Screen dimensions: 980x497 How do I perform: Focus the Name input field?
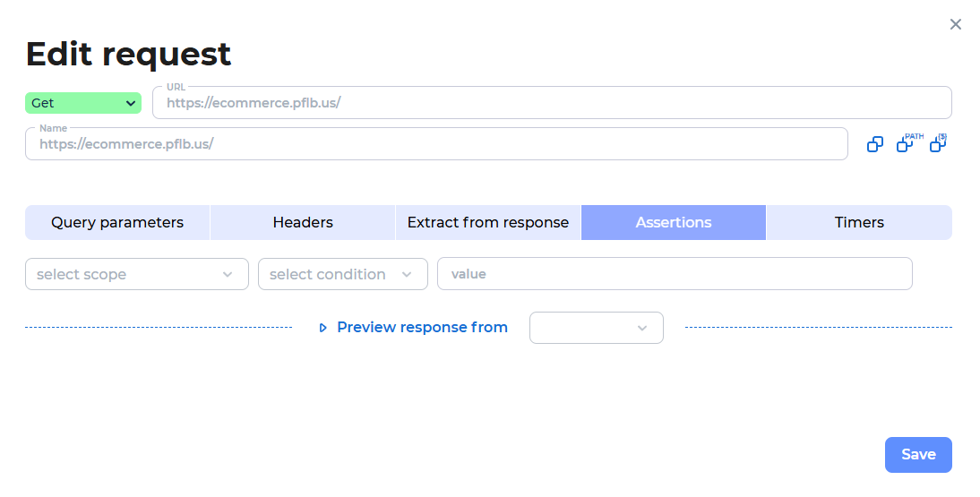click(436, 144)
